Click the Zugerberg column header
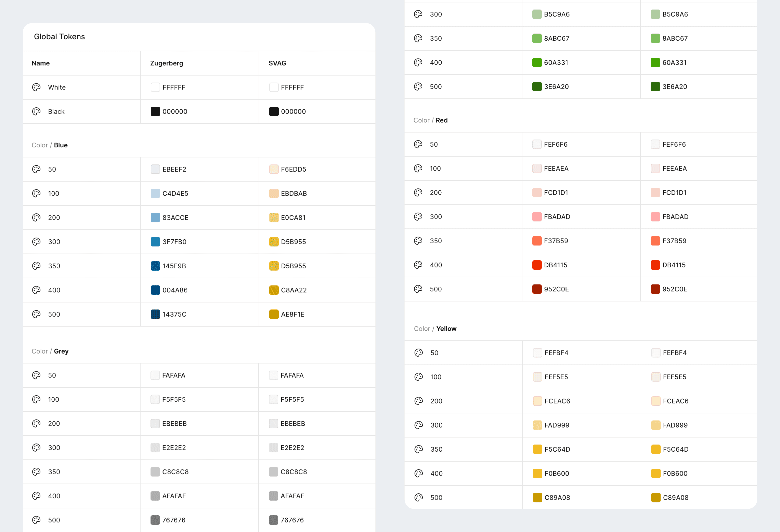Image resolution: width=780 pixels, height=532 pixels. click(x=167, y=63)
